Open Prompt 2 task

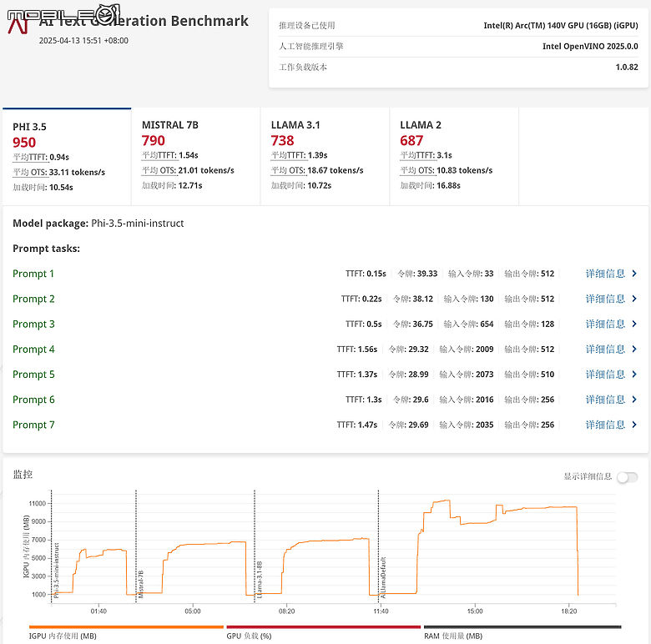tap(33, 299)
